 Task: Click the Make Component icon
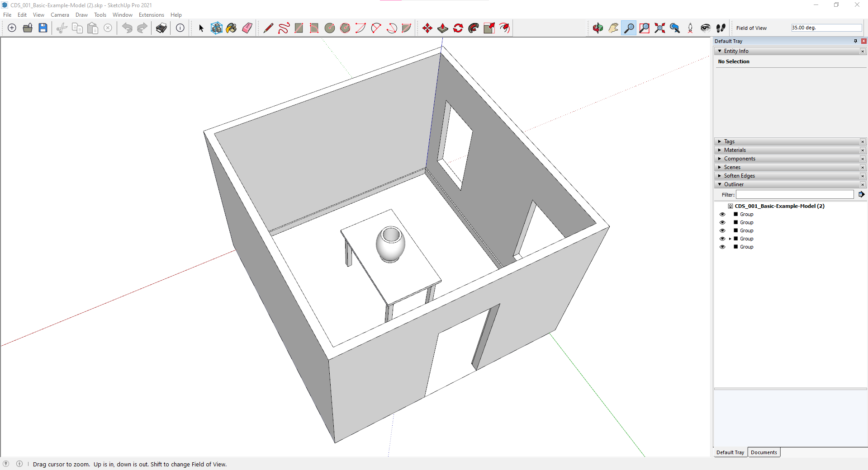[x=217, y=28]
